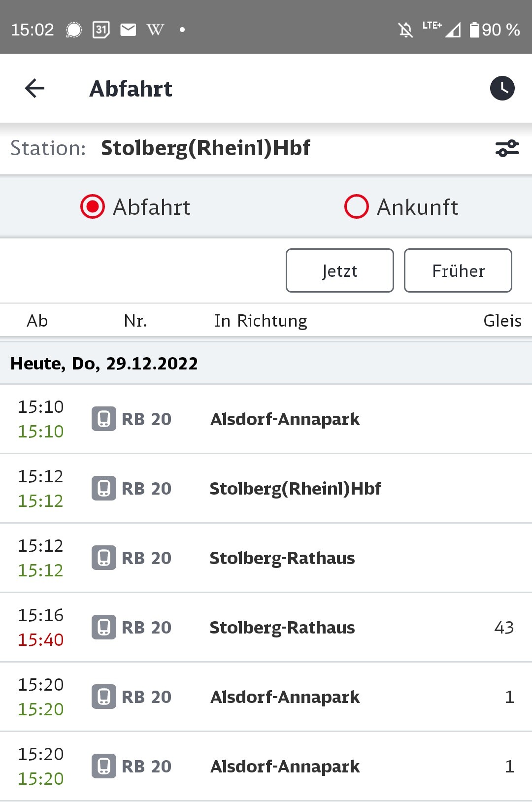Tap the Ankunft label

[x=417, y=207]
